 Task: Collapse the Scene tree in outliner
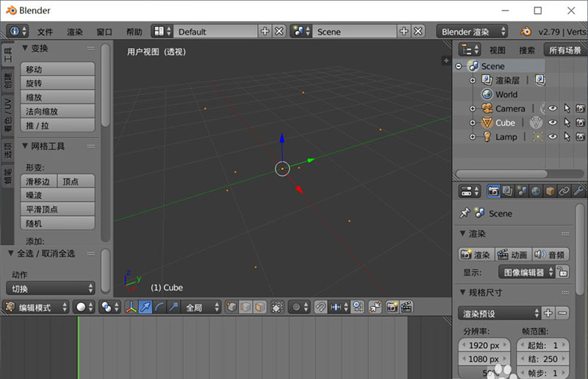[x=459, y=66]
